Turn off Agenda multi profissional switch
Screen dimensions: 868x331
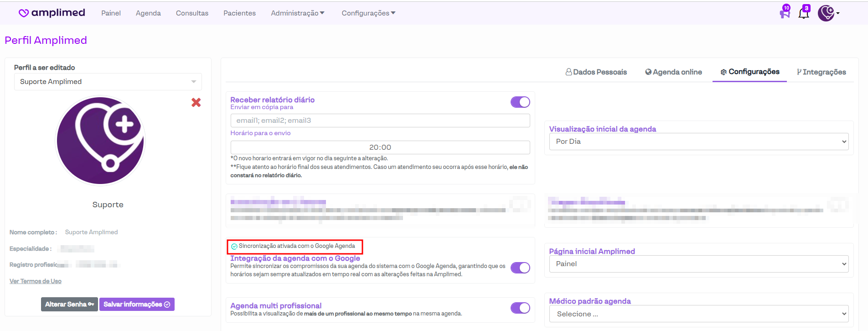pyautogui.click(x=520, y=308)
